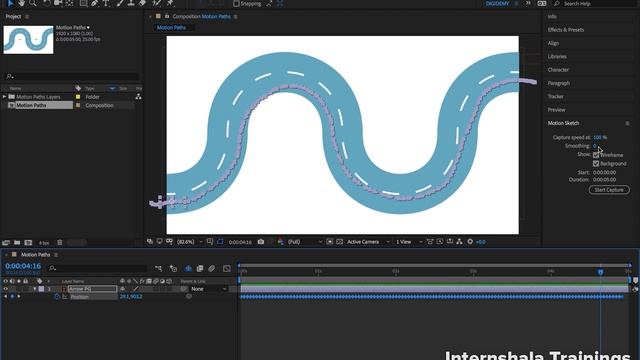
Task: Open the resolution (Full) dropdown
Action: point(304,242)
